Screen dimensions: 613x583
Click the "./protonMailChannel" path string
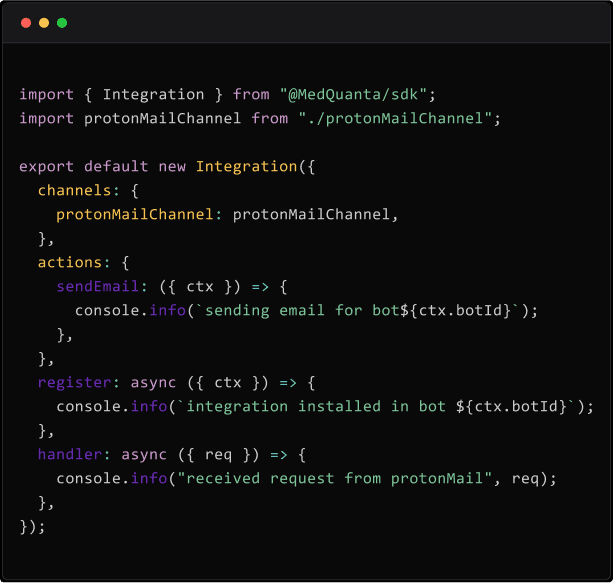(394, 118)
